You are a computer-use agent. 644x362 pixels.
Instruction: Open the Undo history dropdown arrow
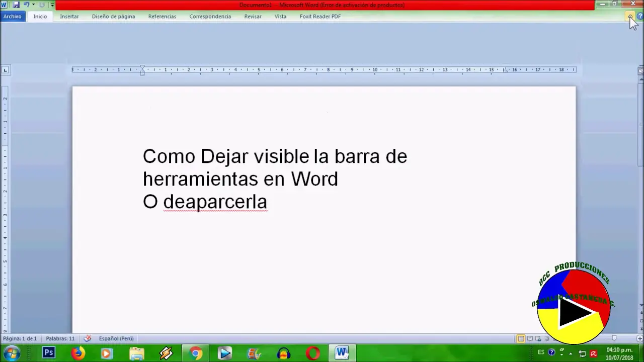pyautogui.click(x=34, y=5)
